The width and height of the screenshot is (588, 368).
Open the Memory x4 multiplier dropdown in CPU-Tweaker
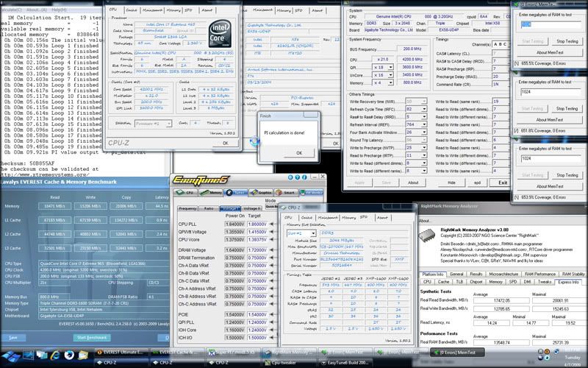(x=390, y=82)
